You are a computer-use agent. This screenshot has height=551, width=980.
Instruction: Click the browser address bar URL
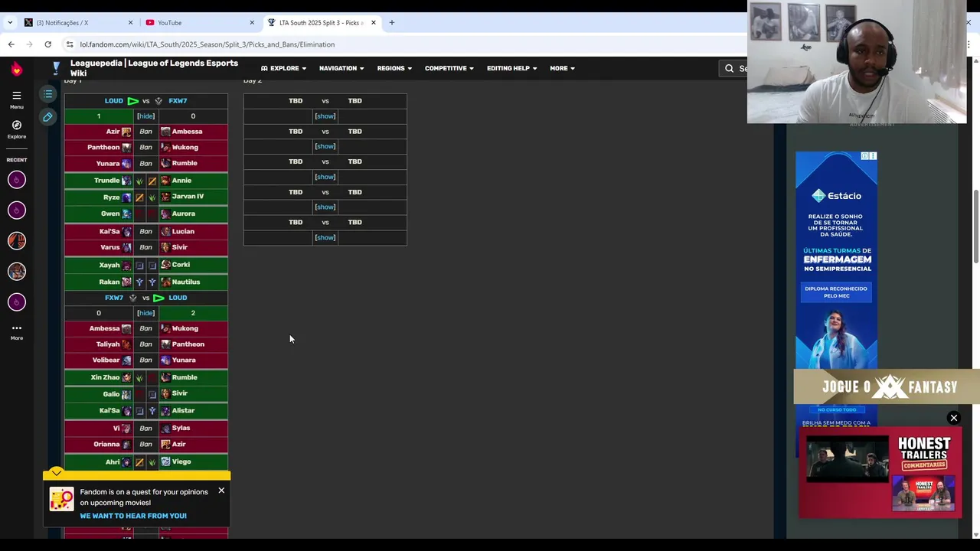tap(207, 44)
